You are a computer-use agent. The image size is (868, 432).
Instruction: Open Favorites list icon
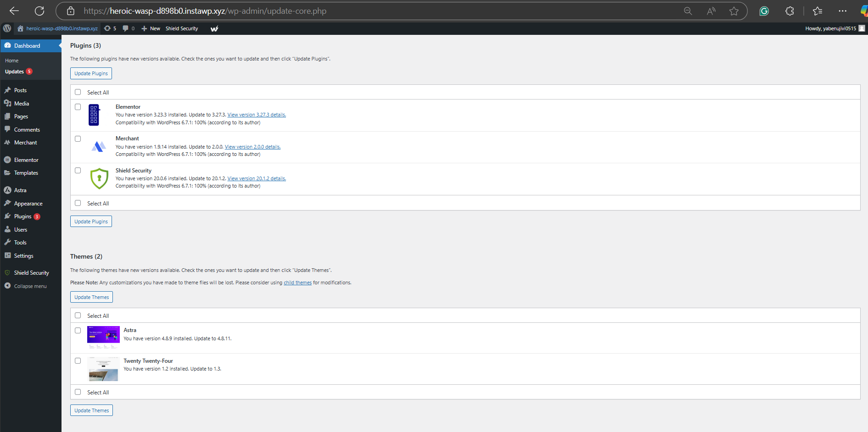coord(818,11)
